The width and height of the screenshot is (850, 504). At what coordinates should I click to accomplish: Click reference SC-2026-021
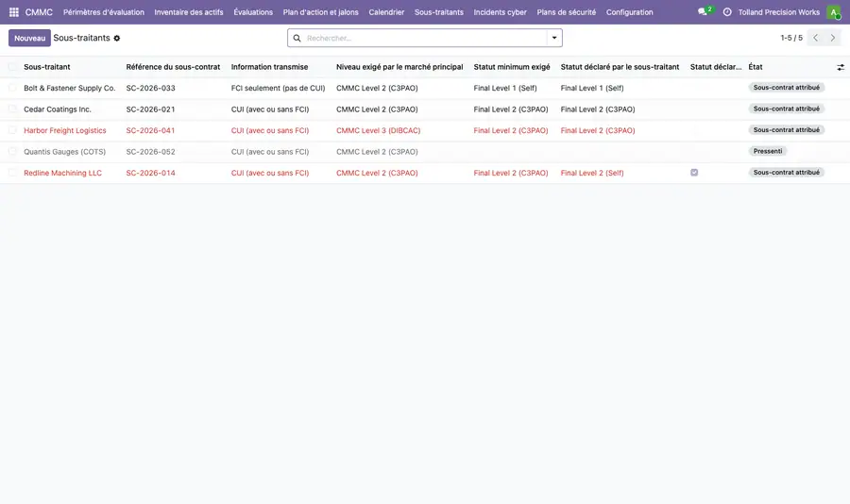point(151,109)
